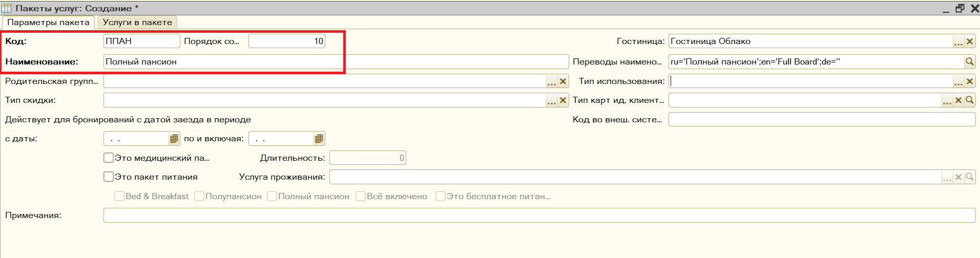Open selection for Тип карт ид. клиента

[947, 100]
